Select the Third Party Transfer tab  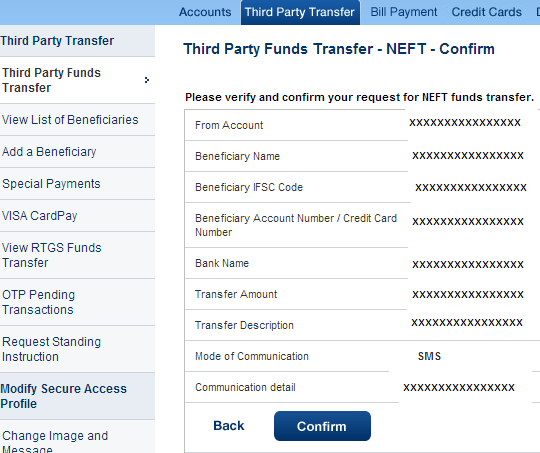300,12
